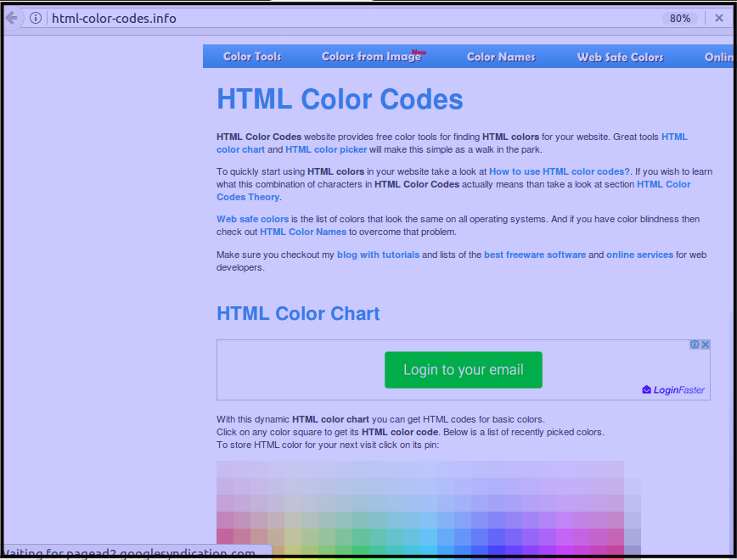Pick the bright red-pink swatch in the chart's first column
The height and width of the screenshot is (560, 737).
pos(225,536)
